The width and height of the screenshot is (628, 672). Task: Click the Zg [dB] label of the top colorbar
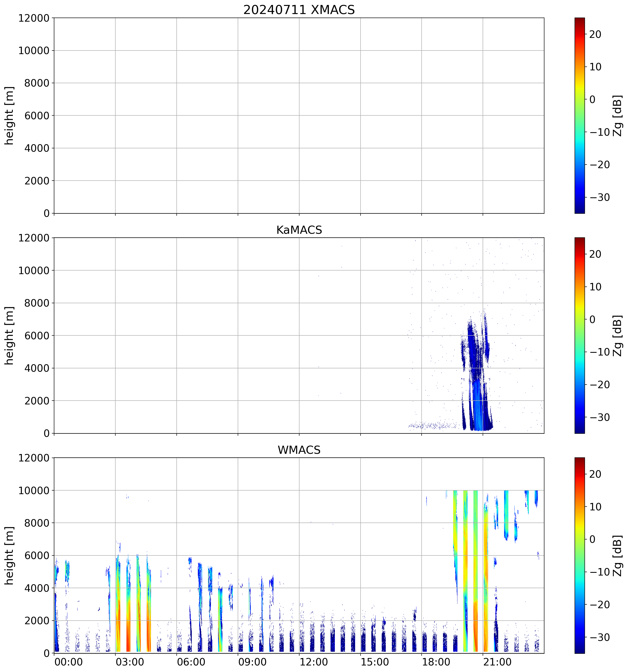point(618,115)
